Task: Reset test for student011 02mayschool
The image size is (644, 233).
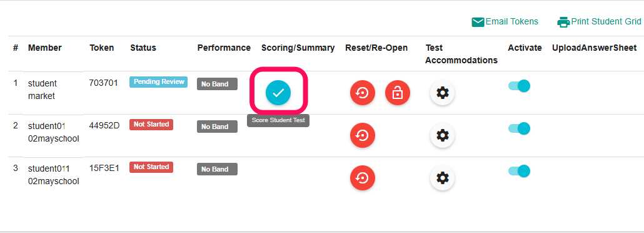Action: [362, 178]
